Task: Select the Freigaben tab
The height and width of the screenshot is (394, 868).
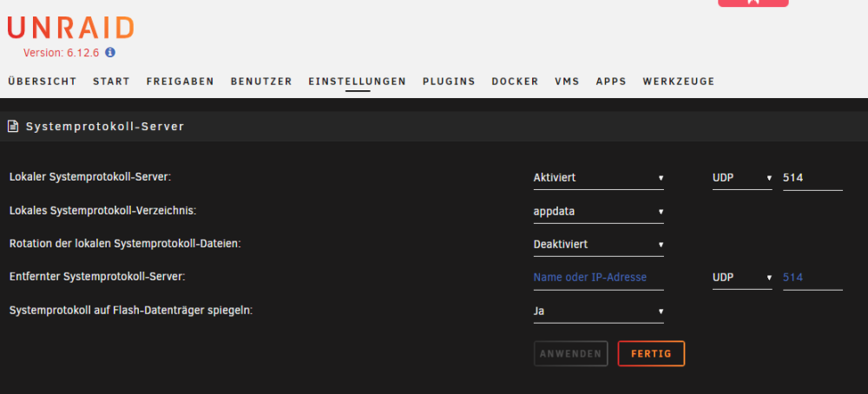Action: pos(181,82)
